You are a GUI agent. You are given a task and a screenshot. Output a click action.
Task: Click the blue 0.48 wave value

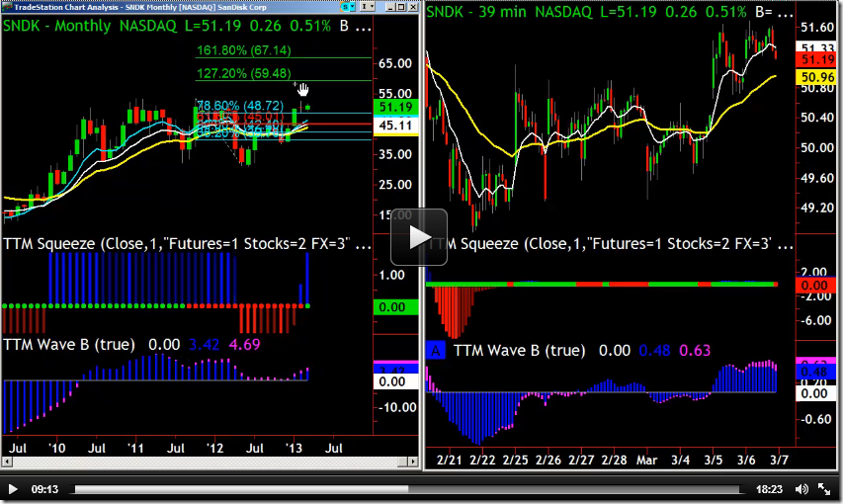(654, 351)
